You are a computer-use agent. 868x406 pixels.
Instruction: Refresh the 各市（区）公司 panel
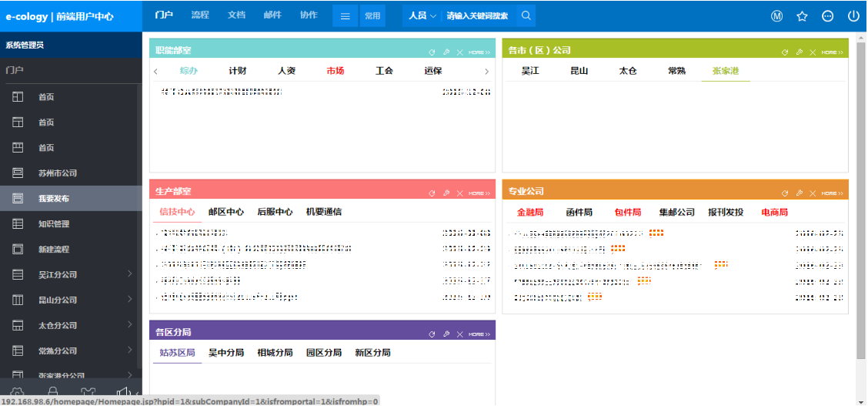[x=785, y=52]
